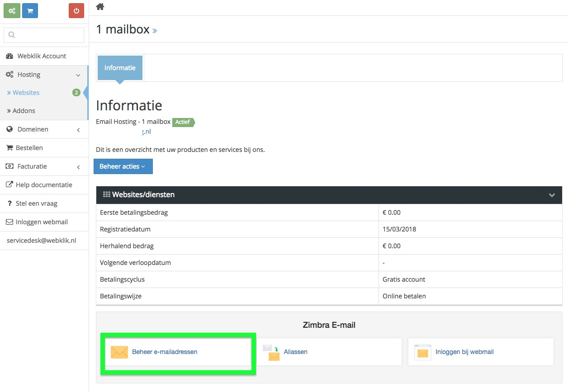Open Addons in the sidebar

tap(24, 111)
